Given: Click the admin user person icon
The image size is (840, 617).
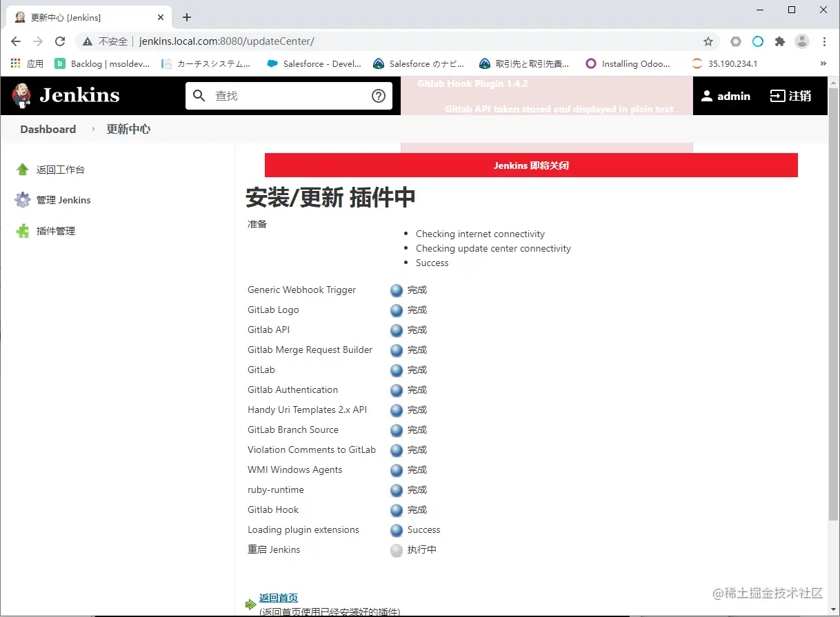Looking at the screenshot, I should point(707,96).
